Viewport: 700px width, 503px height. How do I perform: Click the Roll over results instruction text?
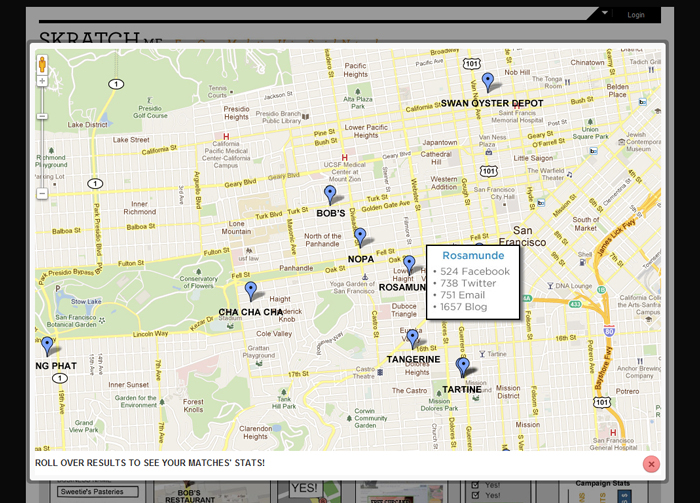(x=150, y=463)
